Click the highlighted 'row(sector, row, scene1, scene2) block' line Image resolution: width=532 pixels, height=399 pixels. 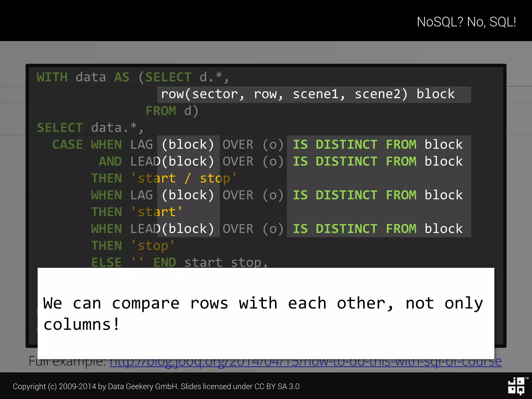(x=314, y=95)
